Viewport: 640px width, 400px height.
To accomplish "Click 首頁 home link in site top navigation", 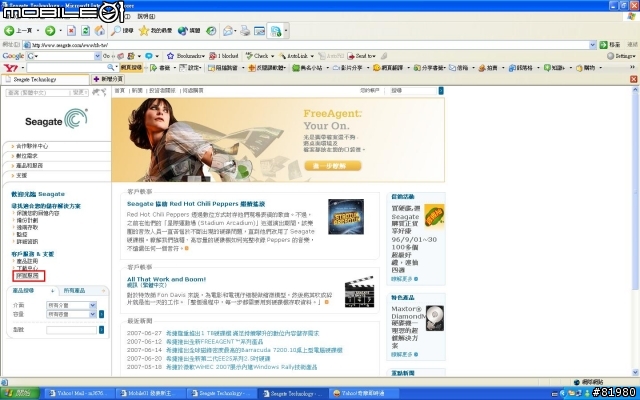I will pyautogui.click(x=119, y=91).
